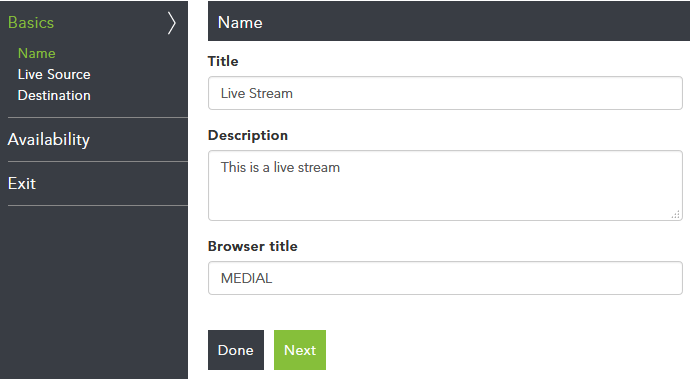Choose Exit in the sidebar

pyautogui.click(x=22, y=184)
